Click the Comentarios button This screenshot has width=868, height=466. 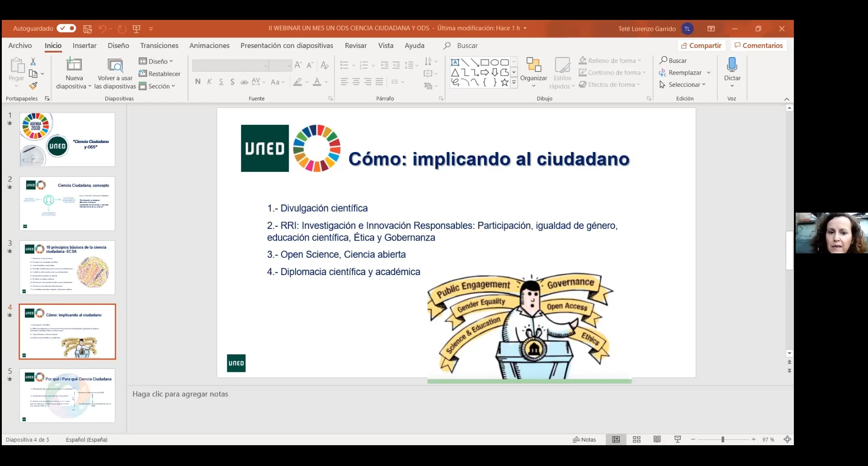click(759, 45)
